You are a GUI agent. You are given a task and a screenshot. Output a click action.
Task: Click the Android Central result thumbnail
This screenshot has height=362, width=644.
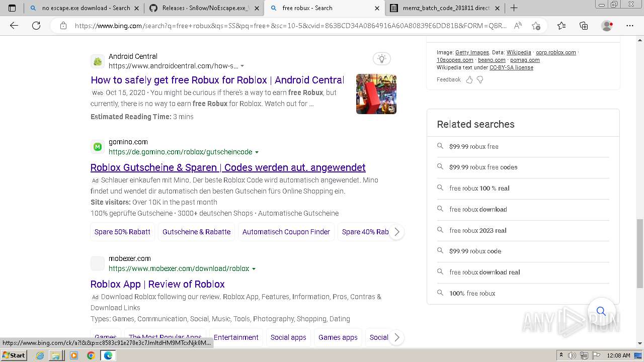tap(376, 94)
